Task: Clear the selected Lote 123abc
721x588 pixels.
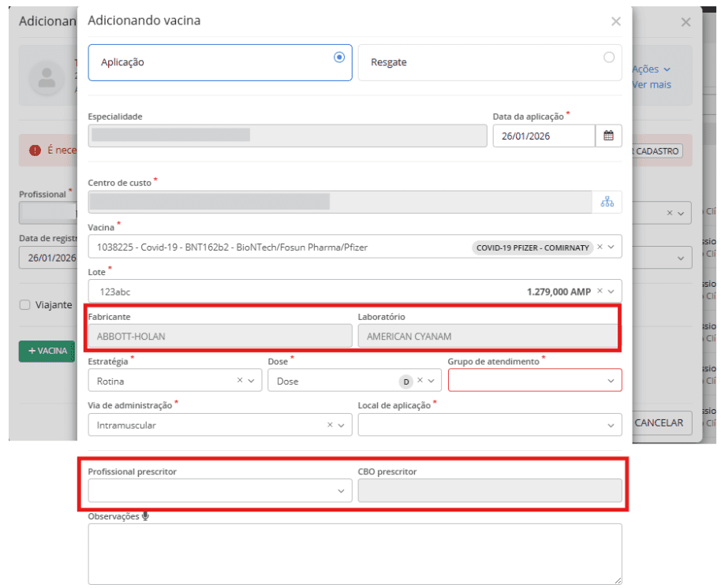Action: point(600,292)
